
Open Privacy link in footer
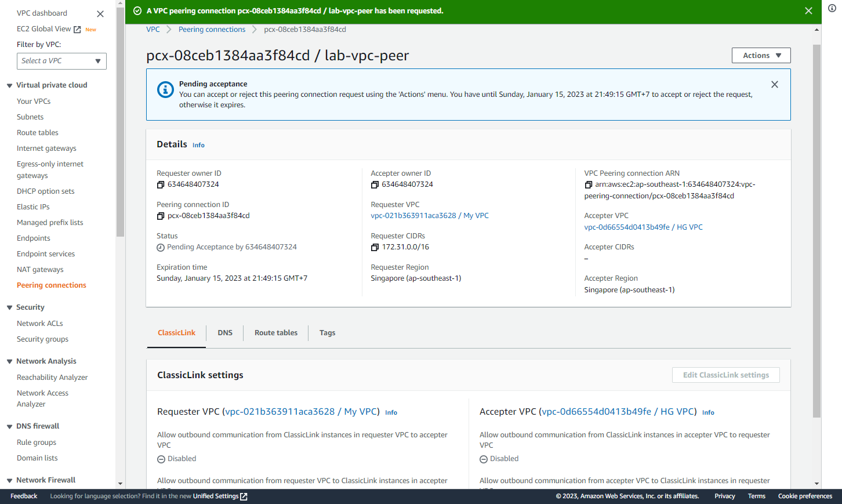tap(724, 496)
